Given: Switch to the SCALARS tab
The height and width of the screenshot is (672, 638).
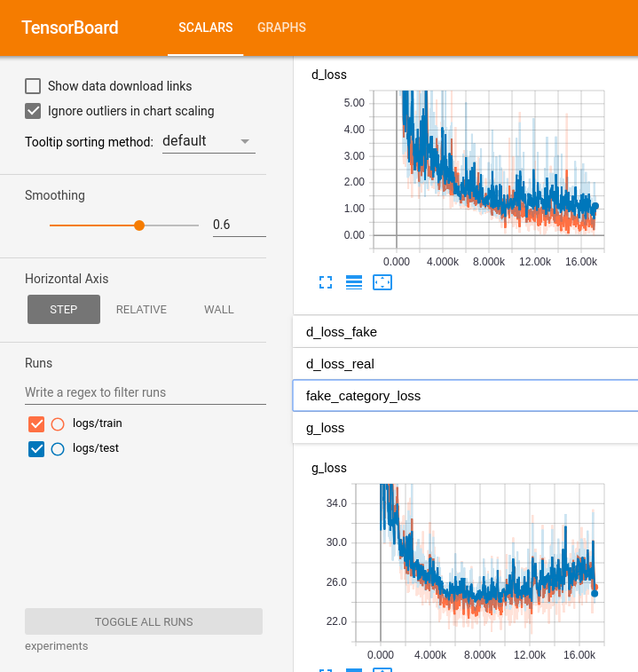Looking at the screenshot, I should click(206, 28).
